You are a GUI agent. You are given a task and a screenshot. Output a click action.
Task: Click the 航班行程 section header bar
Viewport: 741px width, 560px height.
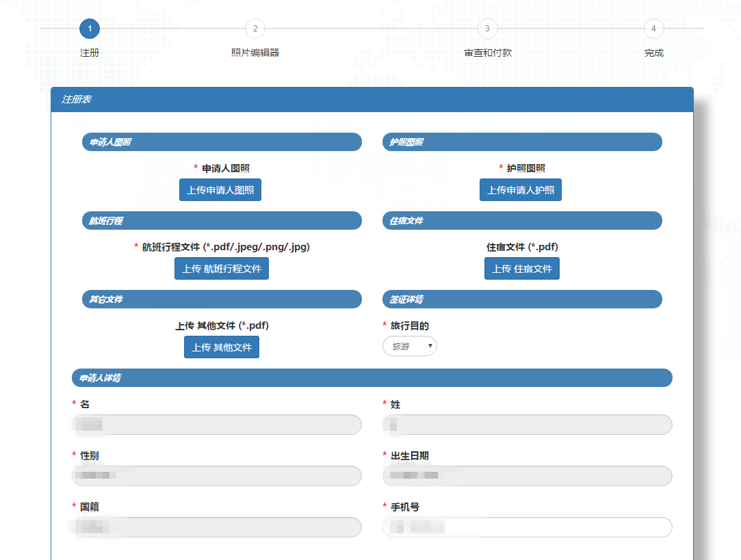point(222,221)
